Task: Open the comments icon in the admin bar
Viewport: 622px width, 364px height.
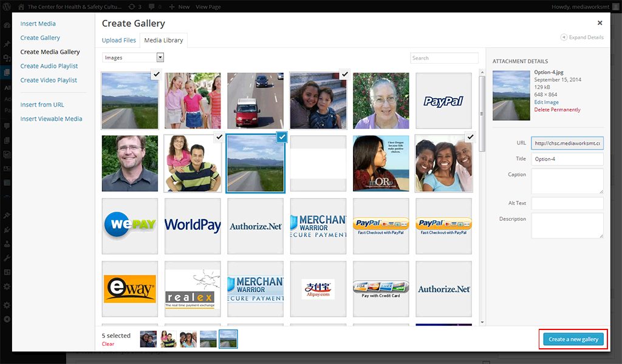Action: click(151, 7)
